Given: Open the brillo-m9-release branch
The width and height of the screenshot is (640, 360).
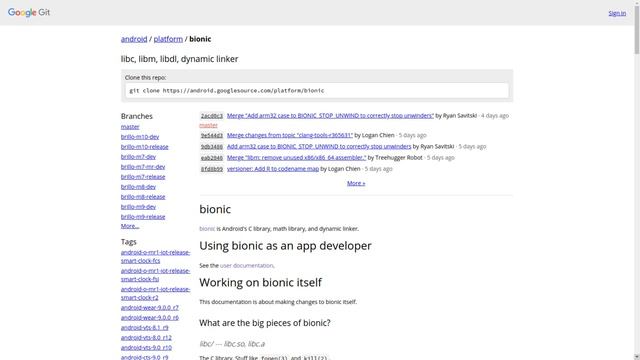Looking at the screenshot, I should click(x=143, y=217).
